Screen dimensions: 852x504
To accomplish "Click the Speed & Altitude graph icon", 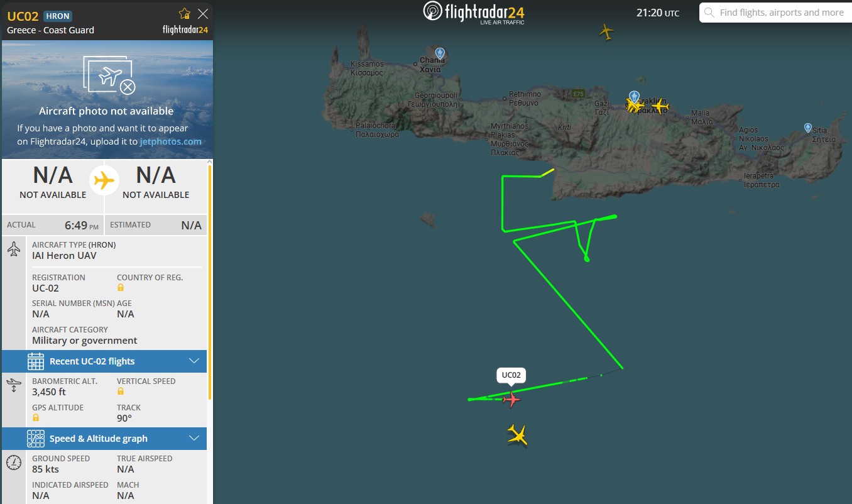I will point(36,439).
